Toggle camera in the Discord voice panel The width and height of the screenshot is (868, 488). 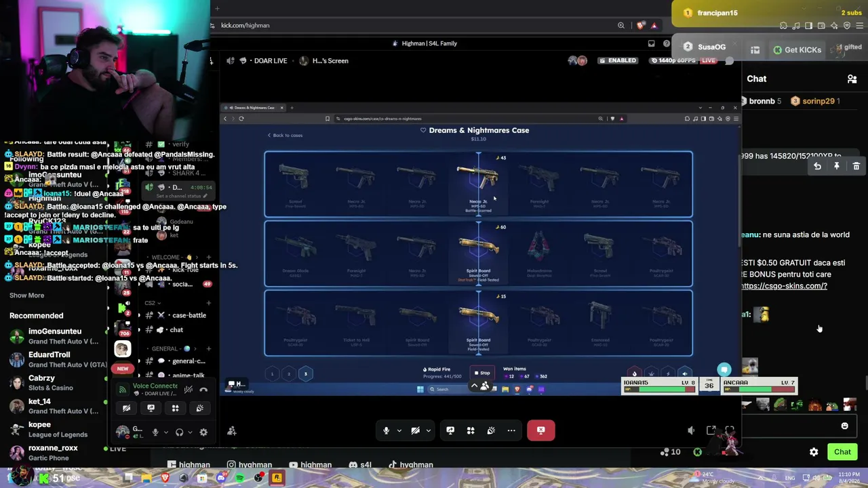126,408
